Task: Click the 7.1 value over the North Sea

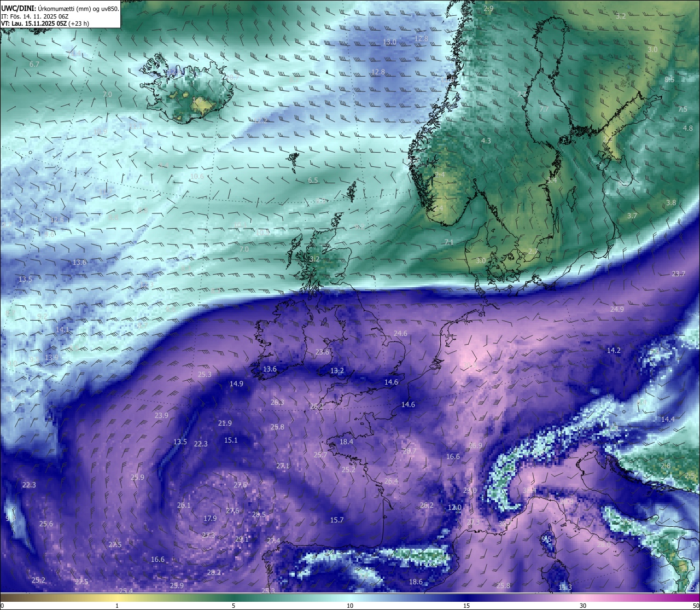Action: tap(449, 242)
